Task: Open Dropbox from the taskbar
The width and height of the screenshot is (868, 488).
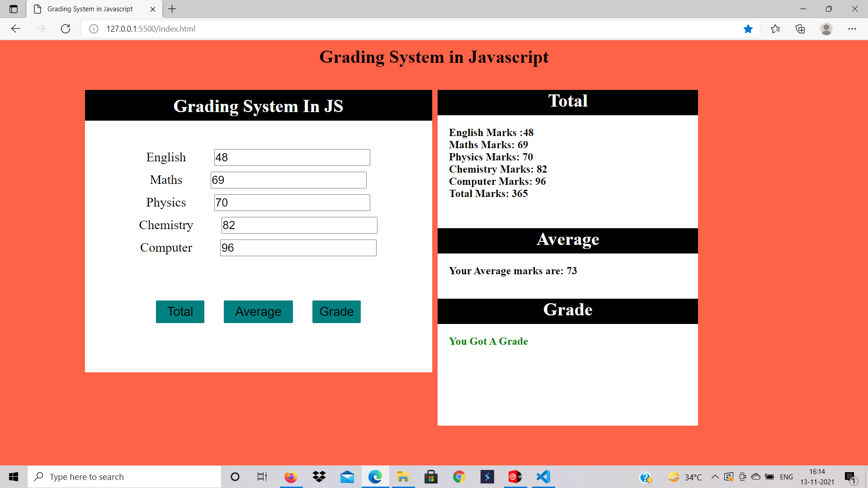Action: (x=319, y=477)
